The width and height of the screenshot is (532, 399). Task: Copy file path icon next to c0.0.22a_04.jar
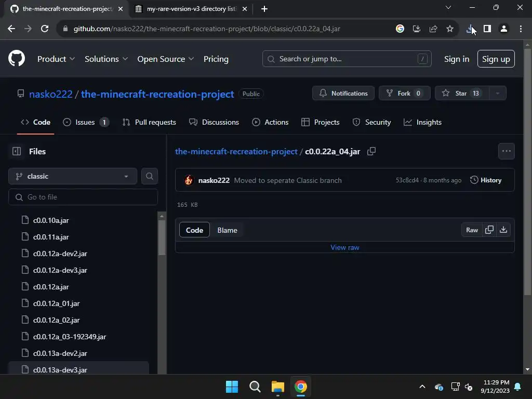point(371,151)
